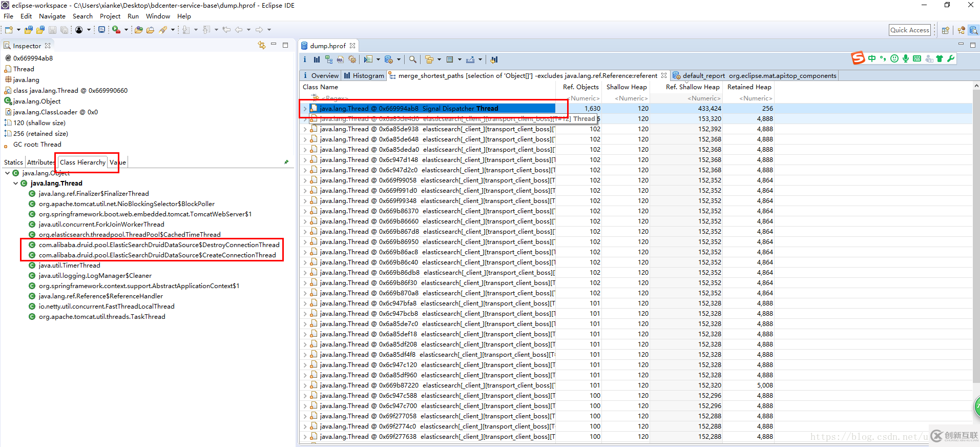Screen dimensions: 980x447
Task: Select DestroyConnectionThread in class hierarchy
Action: [x=159, y=245]
